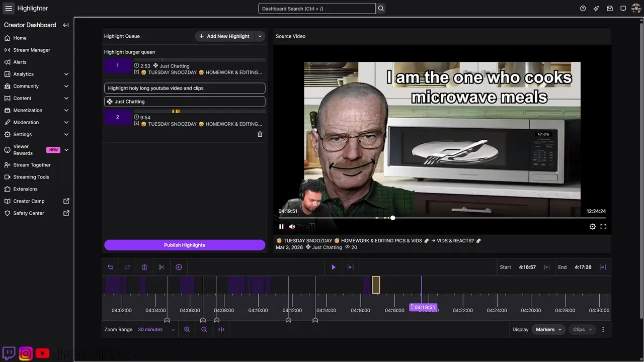This screenshot has height=362, width=644.
Task: Open the Add New Highlight dropdown arrow
Action: click(260, 36)
